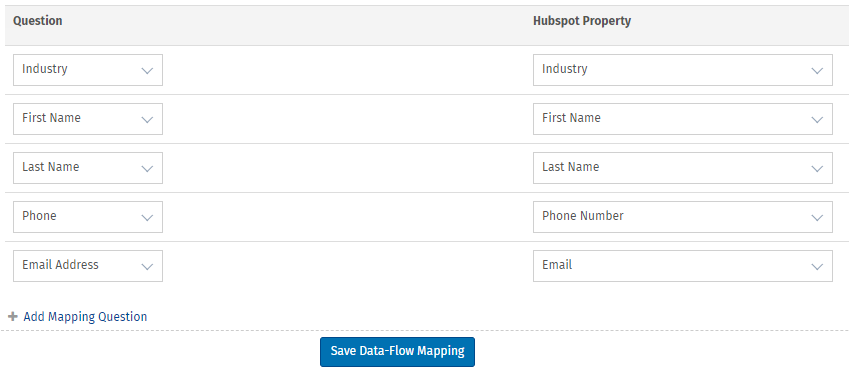
Task: Click the Hubspot Property column header
Action: point(582,21)
